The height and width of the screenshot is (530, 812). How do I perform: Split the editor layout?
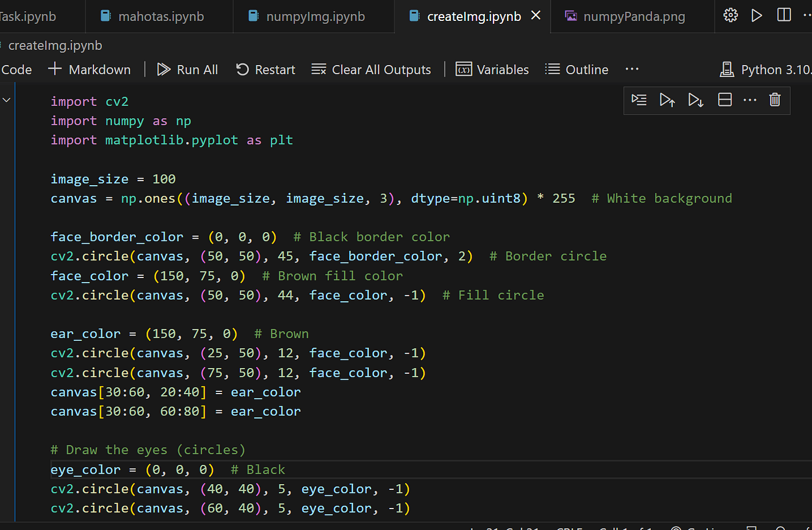tap(784, 16)
